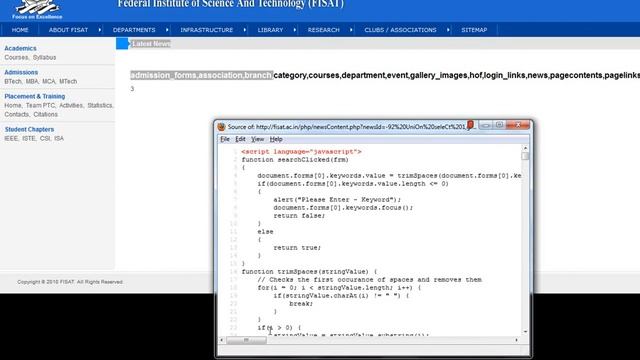640x360 pixels.
Task: Open the Placement & Training link
Action: pos(35,96)
